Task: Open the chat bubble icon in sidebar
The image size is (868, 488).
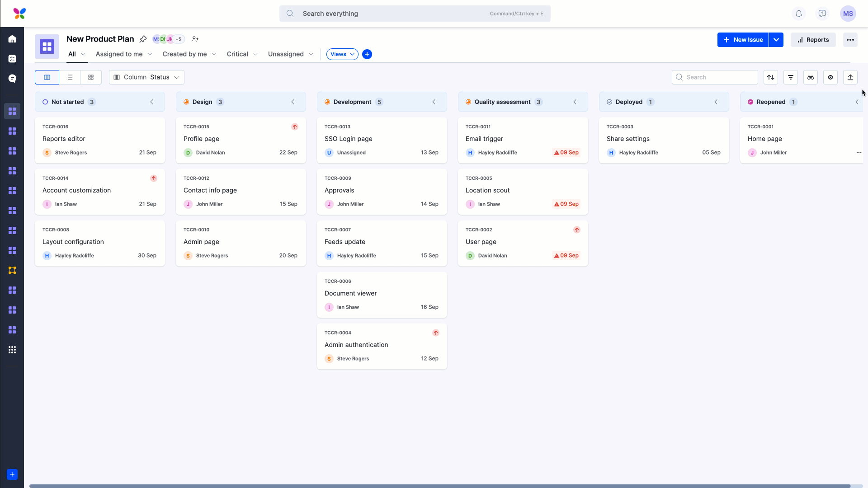Action: tap(12, 79)
